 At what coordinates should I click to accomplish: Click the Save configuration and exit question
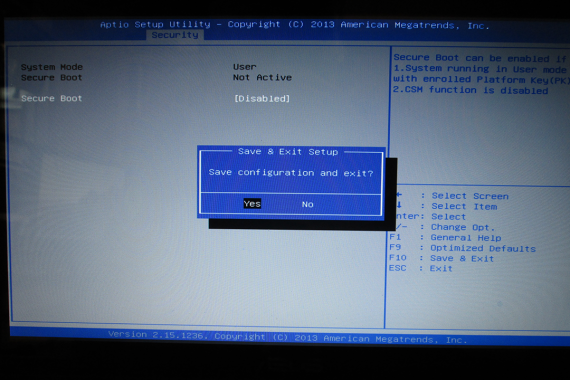[x=291, y=173]
